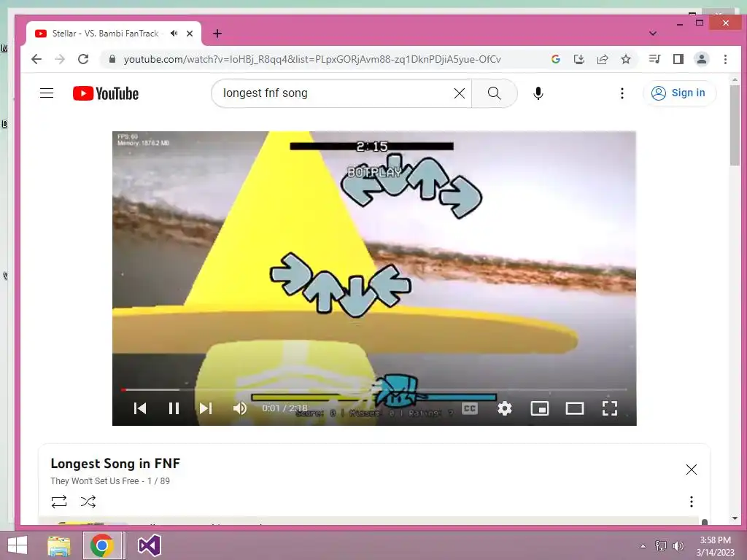Go back with browser back arrow

(x=36, y=59)
